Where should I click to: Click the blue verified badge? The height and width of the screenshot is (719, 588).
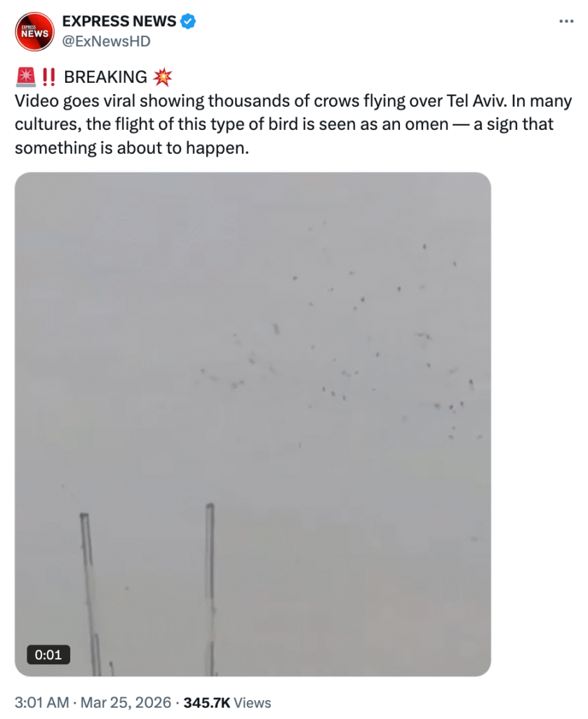tap(188, 21)
